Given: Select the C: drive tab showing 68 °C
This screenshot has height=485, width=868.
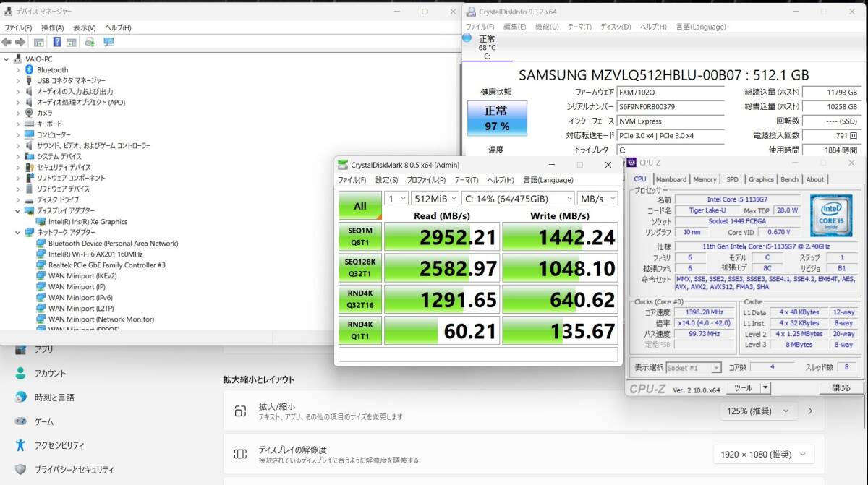Looking at the screenshot, I should point(487,47).
